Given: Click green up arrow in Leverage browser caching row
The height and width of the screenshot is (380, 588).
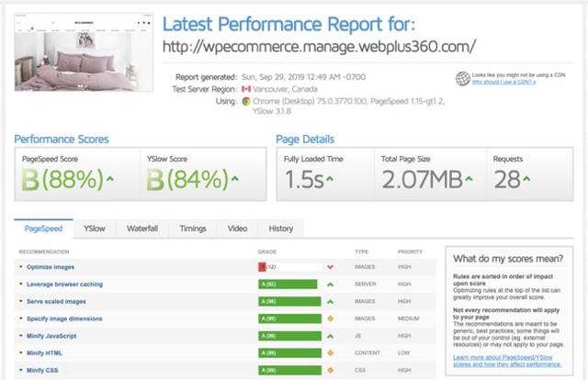Looking at the screenshot, I should (330, 285).
